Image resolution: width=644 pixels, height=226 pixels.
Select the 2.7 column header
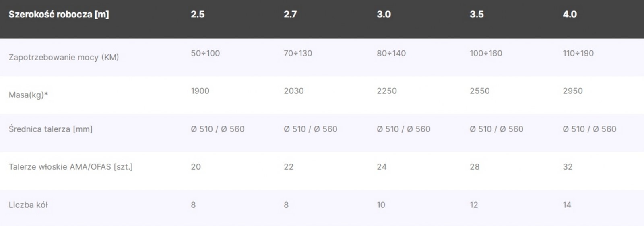click(290, 15)
